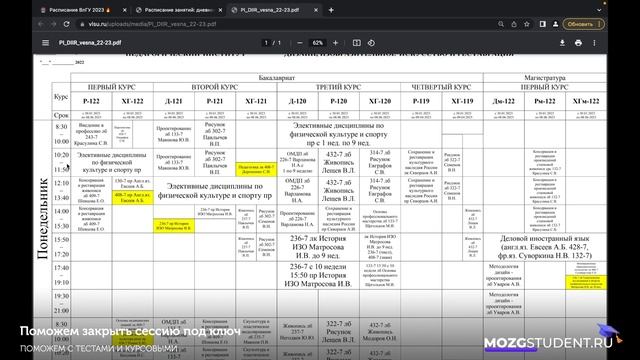Focus the address bar URL
640x360 pixels.
(x=152, y=24)
